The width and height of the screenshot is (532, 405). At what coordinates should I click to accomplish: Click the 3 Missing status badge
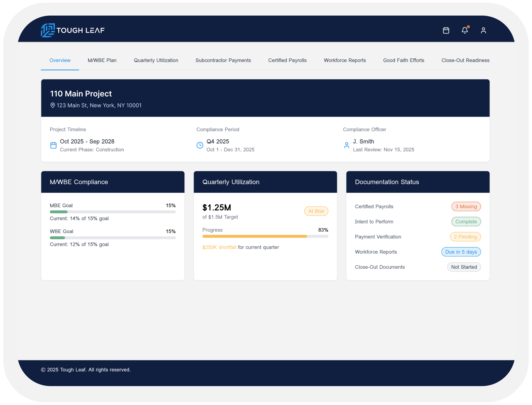point(466,207)
